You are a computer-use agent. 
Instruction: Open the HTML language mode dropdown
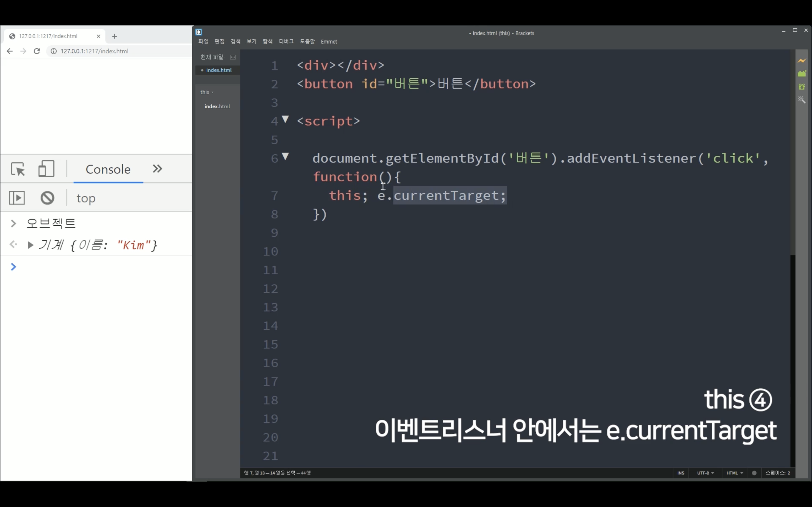(734, 473)
